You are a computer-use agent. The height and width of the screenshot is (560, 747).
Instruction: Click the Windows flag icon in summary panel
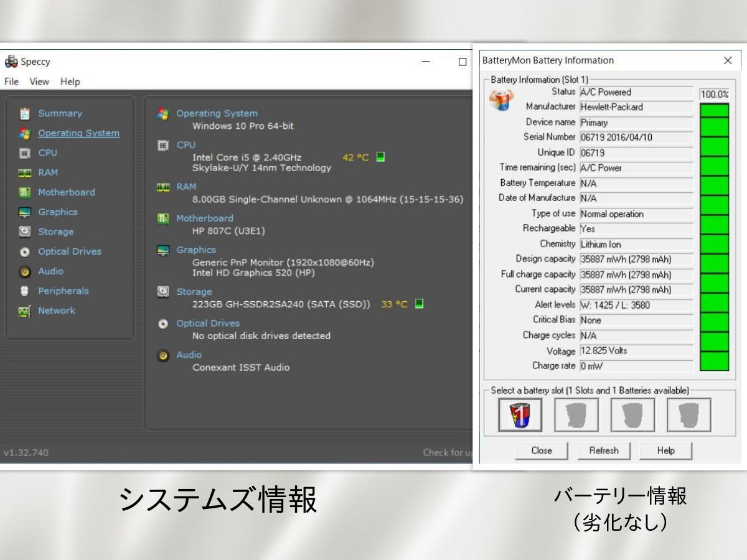coord(163,114)
